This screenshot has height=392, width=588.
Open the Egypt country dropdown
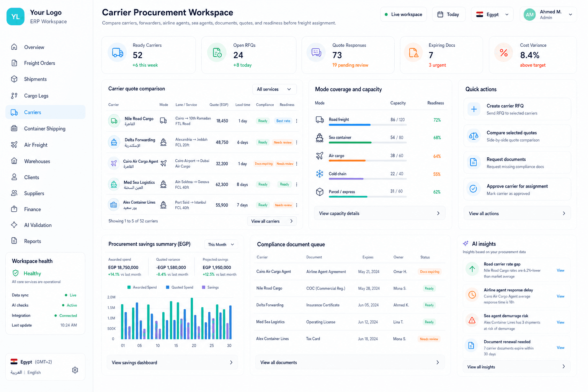tap(492, 15)
